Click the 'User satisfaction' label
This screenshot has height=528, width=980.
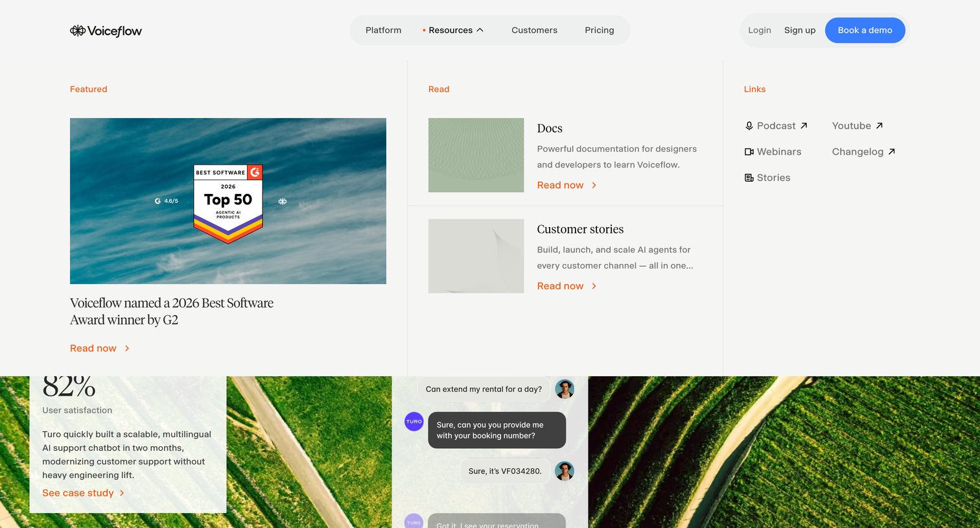[77, 411]
